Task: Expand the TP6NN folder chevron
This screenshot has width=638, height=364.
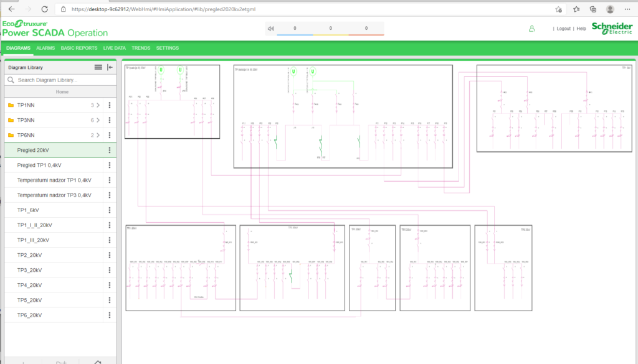Action: click(x=98, y=135)
